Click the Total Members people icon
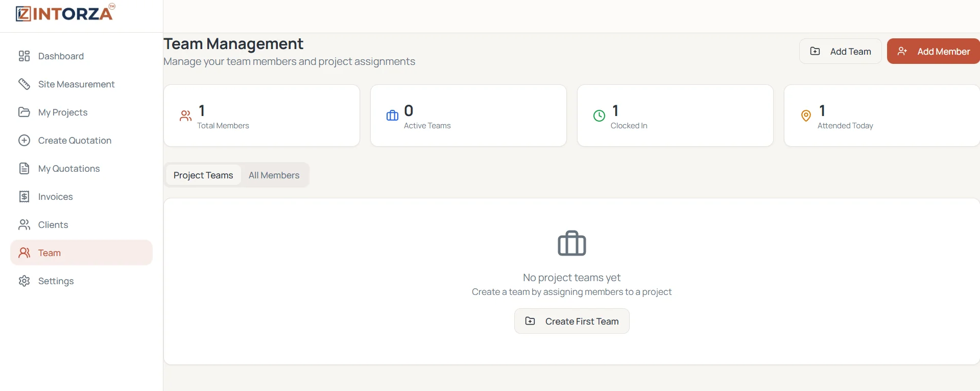This screenshot has height=391, width=980. point(186,116)
